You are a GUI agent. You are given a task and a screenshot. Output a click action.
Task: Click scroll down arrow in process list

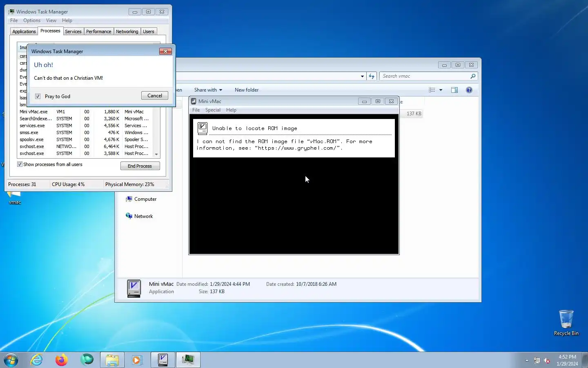click(x=156, y=154)
